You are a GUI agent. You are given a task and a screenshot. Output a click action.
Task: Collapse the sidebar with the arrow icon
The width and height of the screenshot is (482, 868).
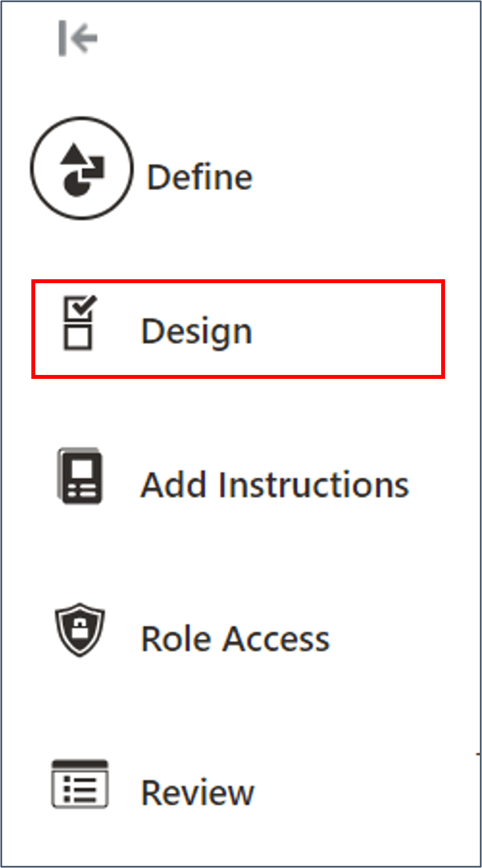[77, 37]
